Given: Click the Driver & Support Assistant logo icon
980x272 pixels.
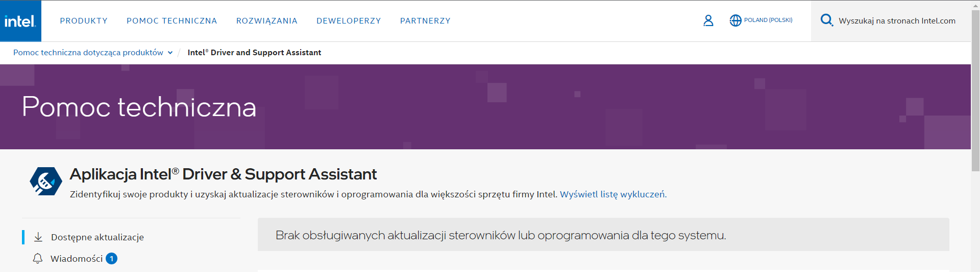Looking at the screenshot, I should pyautogui.click(x=46, y=182).
